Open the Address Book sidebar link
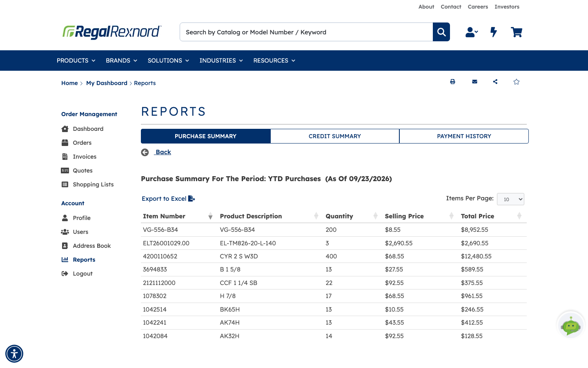This screenshot has height=368, width=588. click(92, 246)
